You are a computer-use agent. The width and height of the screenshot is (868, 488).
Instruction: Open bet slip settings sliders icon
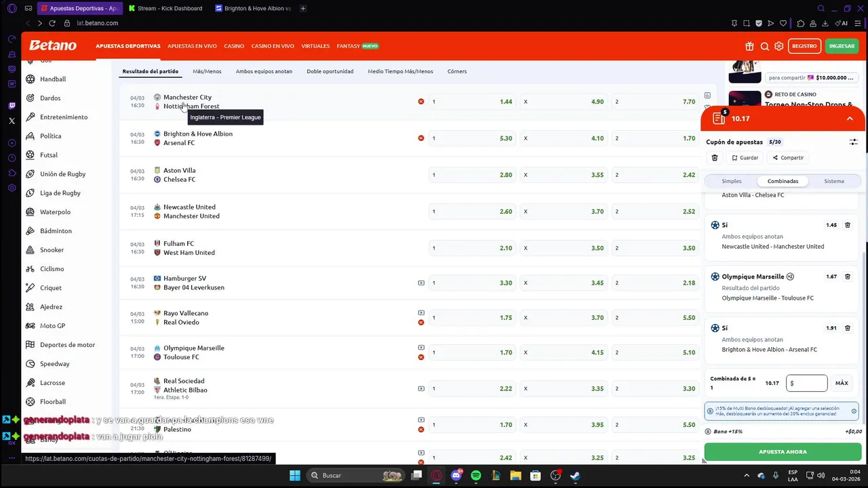click(x=854, y=142)
